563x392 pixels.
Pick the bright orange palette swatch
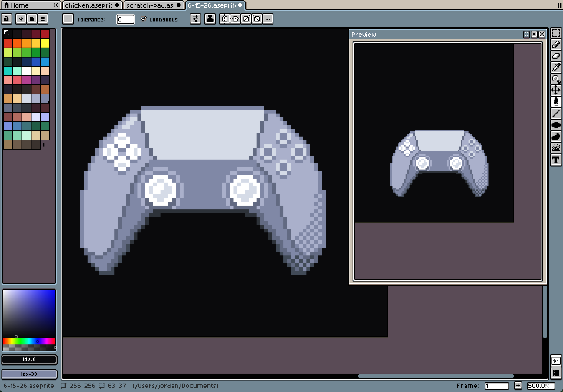click(x=17, y=43)
